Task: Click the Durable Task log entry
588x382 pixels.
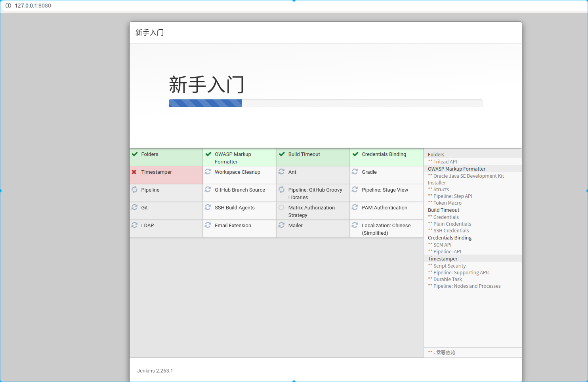Action: [445, 279]
